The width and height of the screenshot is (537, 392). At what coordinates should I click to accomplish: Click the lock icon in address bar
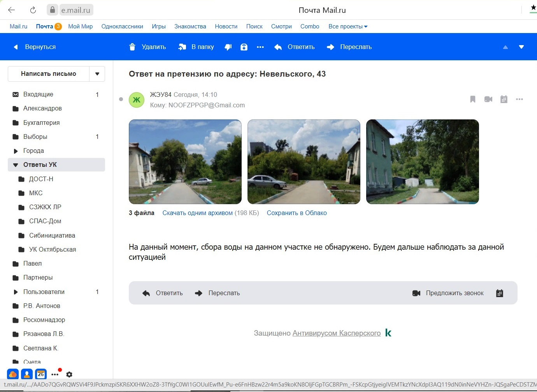coord(53,10)
